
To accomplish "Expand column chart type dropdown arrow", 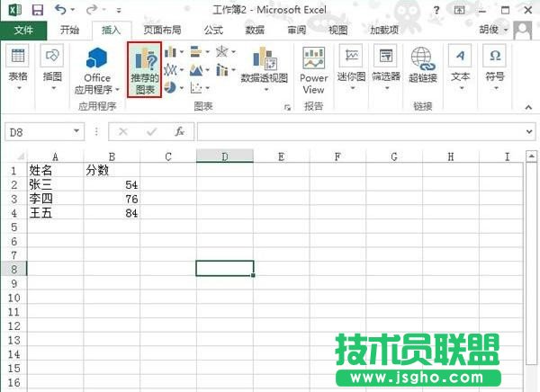I will coord(182,52).
